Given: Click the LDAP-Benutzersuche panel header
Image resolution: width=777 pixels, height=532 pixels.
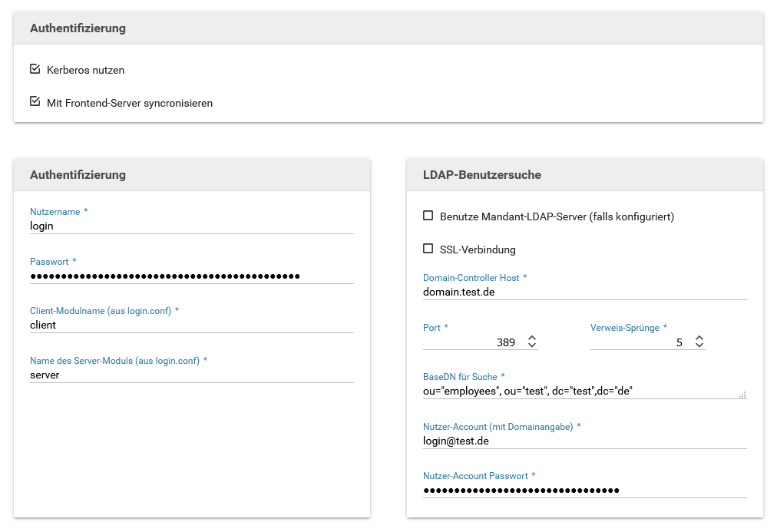Looking at the screenshot, I should [x=584, y=175].
